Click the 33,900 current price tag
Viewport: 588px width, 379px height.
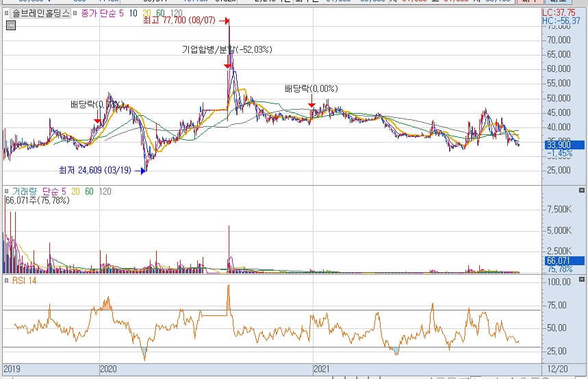pos(564,145)
